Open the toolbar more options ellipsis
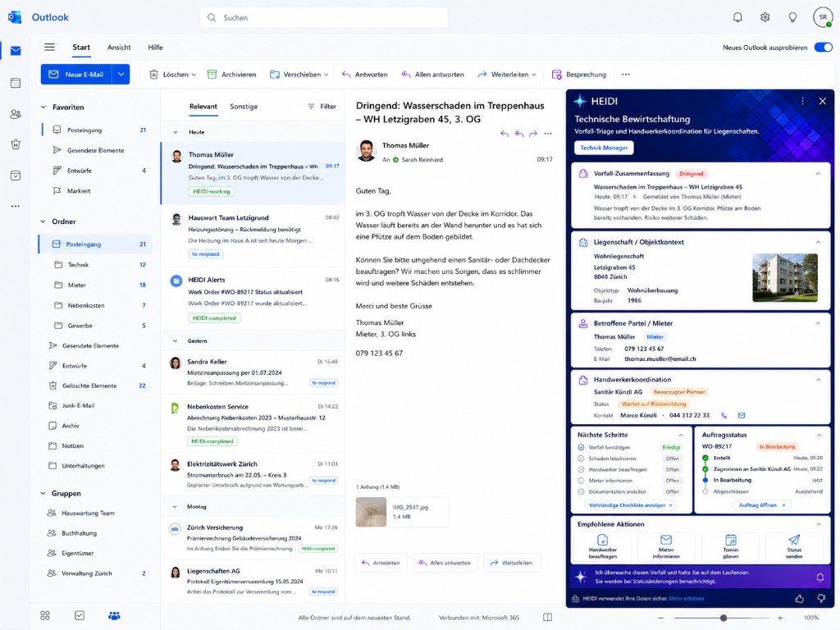 [x=626, y=75]
